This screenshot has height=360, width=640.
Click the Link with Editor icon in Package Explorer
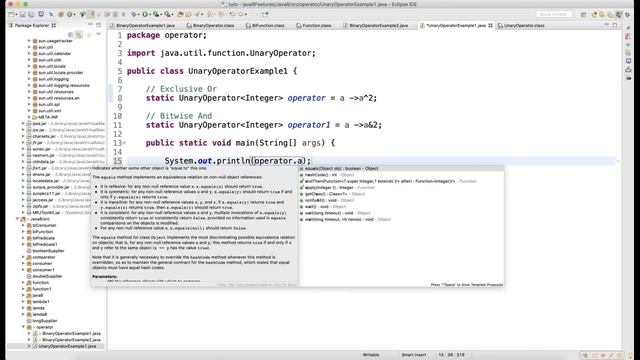(x=79, y=35)
